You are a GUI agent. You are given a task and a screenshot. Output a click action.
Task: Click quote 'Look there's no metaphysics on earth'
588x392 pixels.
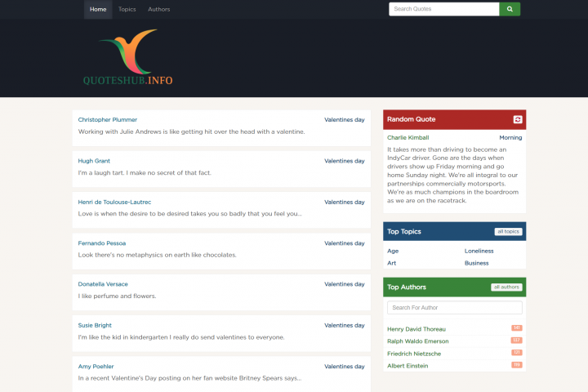tap(157, 255)
